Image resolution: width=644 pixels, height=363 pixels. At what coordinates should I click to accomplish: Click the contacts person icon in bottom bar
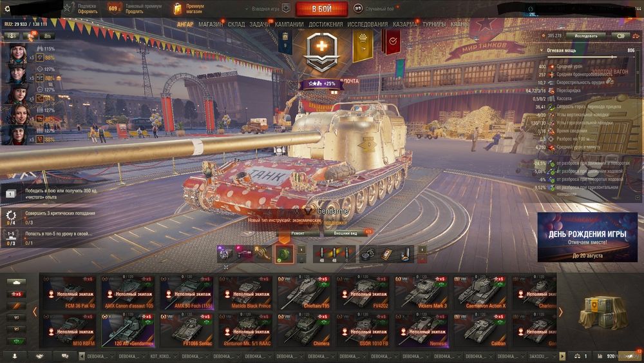14,356
